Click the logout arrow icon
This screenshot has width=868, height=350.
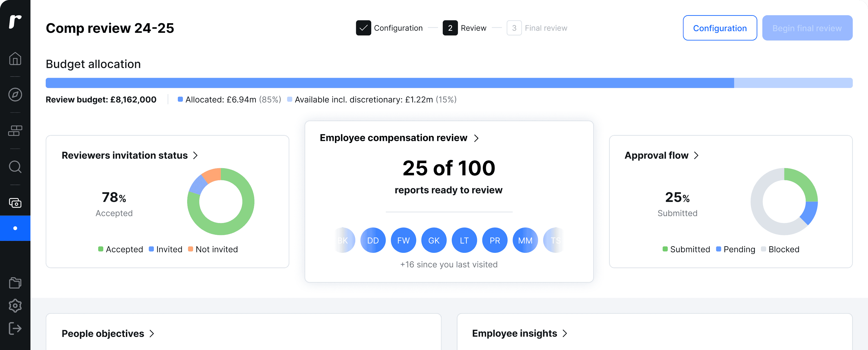15,328
